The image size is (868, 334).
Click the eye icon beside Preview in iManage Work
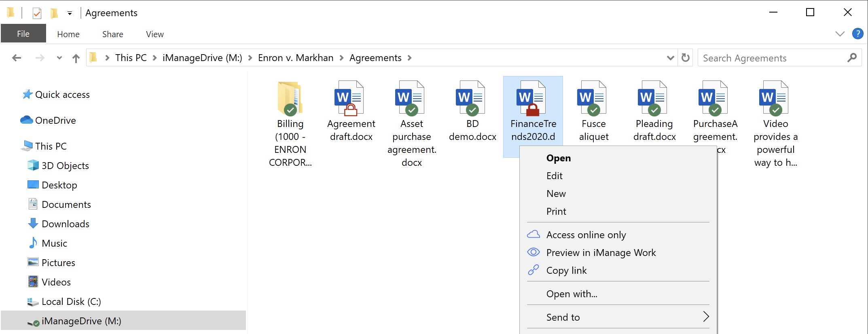pyautogui.click(x=534, y=252)
